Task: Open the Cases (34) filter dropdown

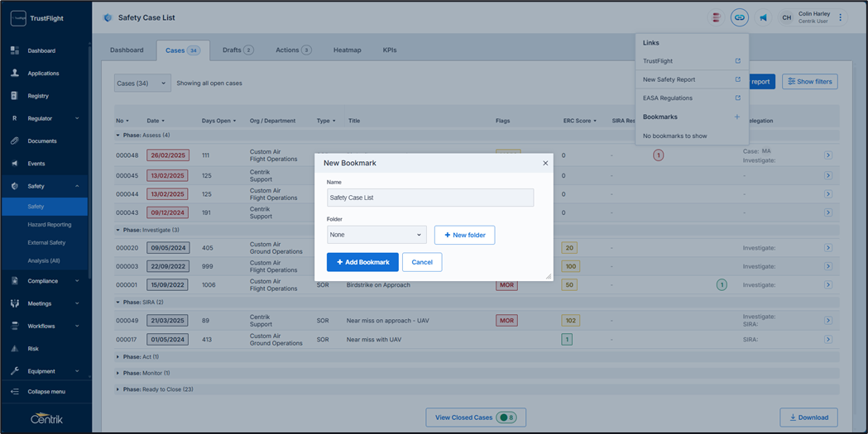Action: coord(142,83)
